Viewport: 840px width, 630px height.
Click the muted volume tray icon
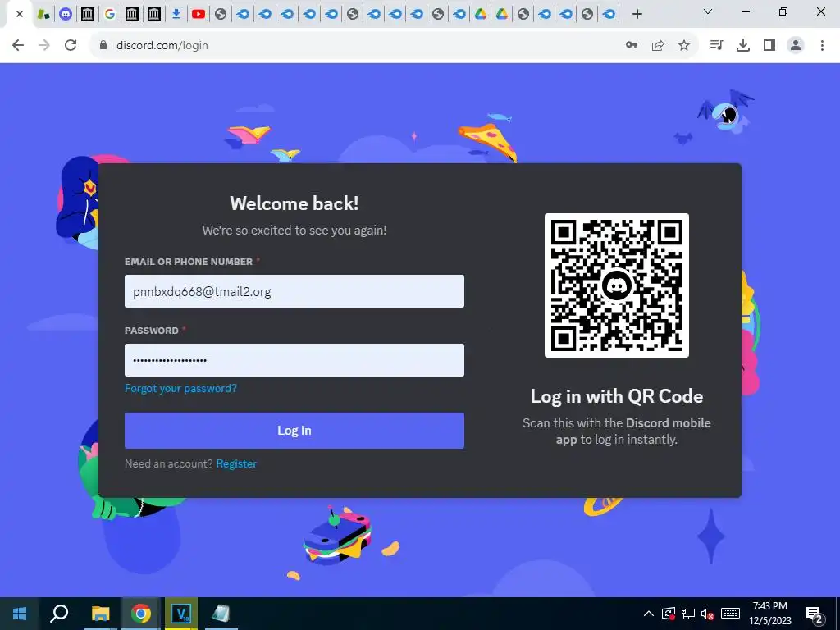click(708, 614)
